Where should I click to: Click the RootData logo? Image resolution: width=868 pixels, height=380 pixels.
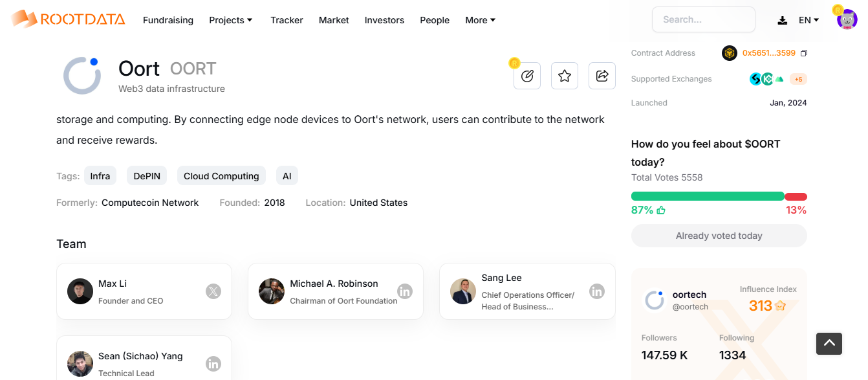click(68, 19)
